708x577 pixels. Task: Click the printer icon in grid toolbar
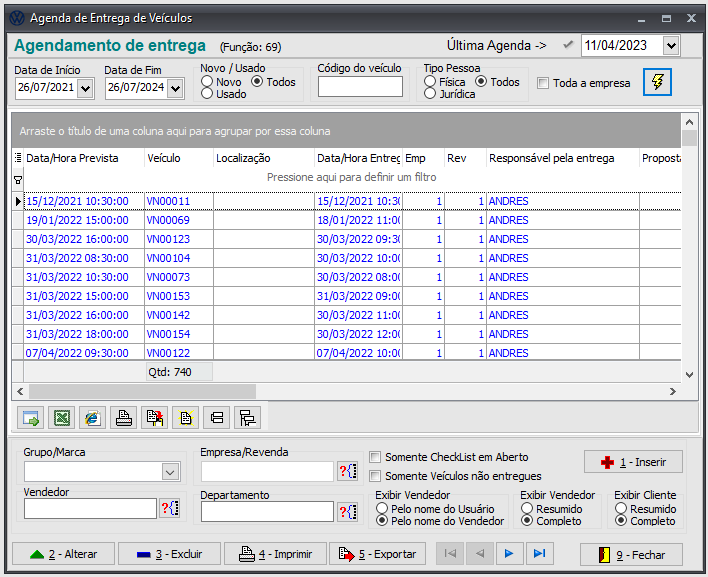pos(123,418)
